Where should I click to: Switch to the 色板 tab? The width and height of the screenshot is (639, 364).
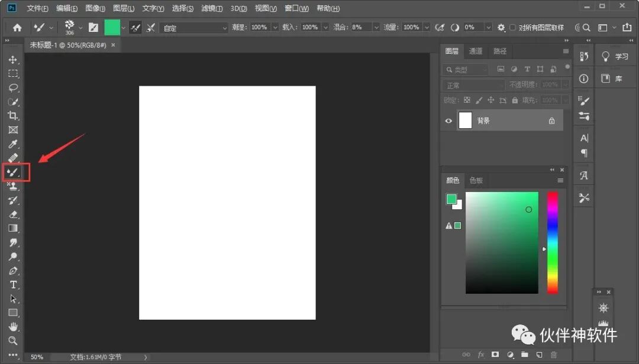coord(476,180)
